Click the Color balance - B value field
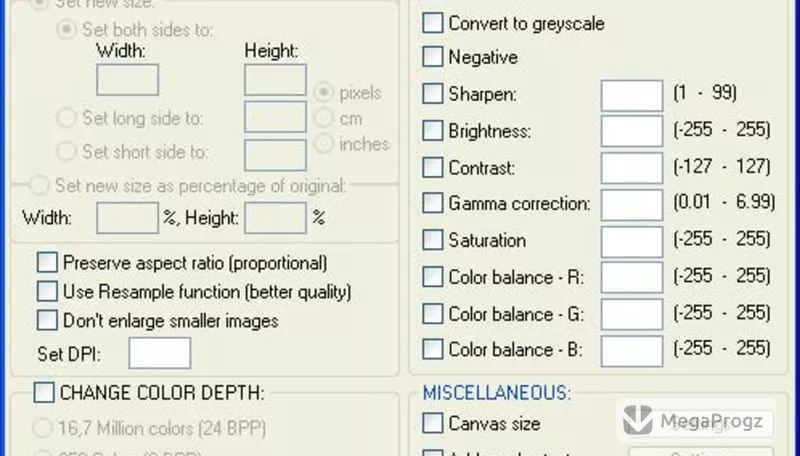800x456 pixels. click(632, 351)
